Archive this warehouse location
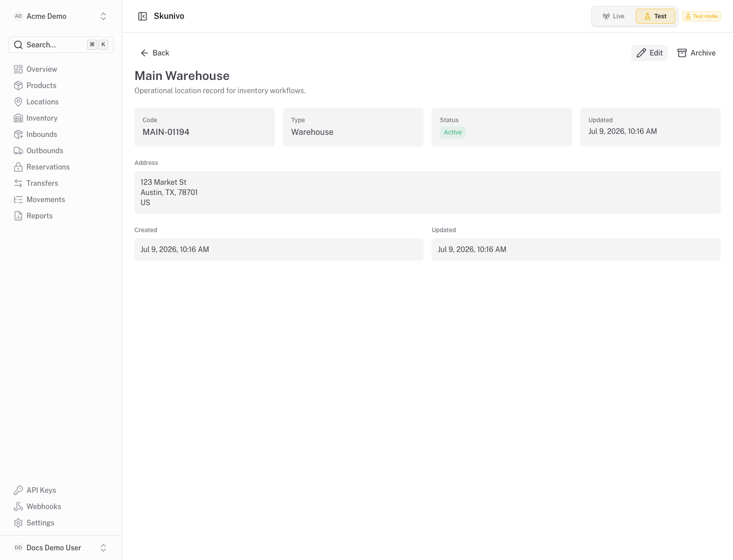This screenshot has width=733, height=560. click(x=696, y=53)
